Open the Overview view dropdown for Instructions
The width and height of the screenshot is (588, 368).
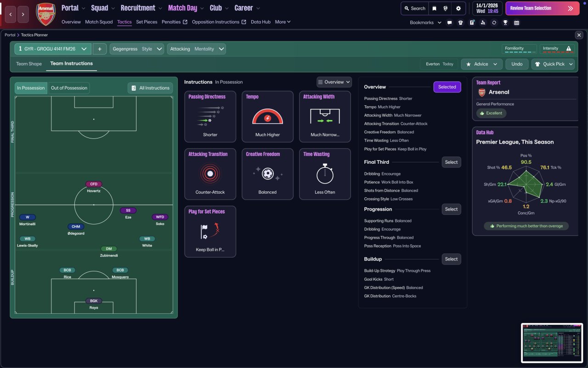coord(334,82)
